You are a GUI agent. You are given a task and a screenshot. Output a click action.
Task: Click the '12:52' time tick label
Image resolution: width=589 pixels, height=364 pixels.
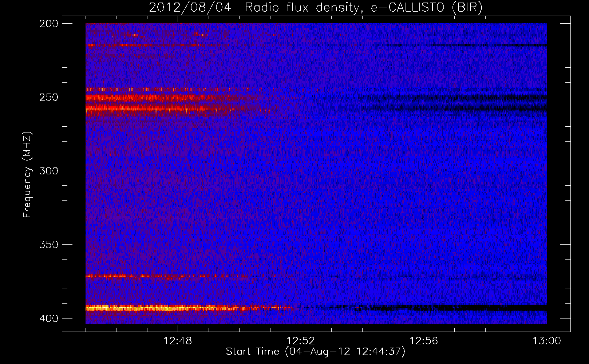[301, 341]
